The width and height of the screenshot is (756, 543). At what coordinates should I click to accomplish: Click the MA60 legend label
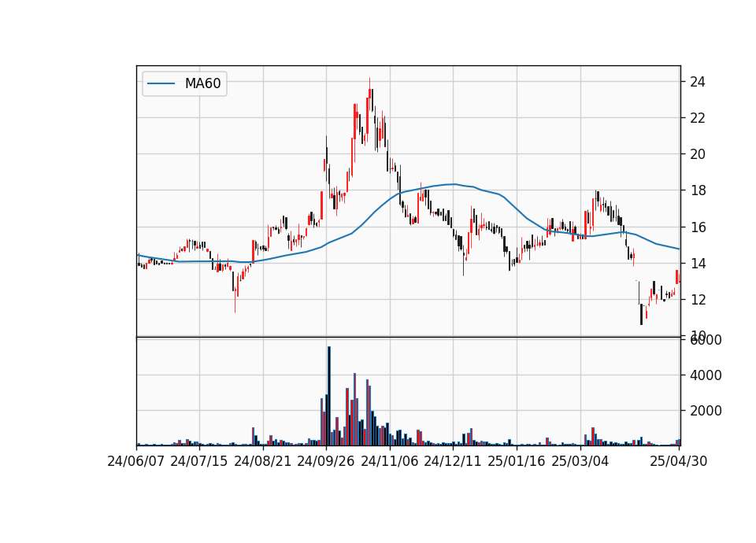point(202,83)
